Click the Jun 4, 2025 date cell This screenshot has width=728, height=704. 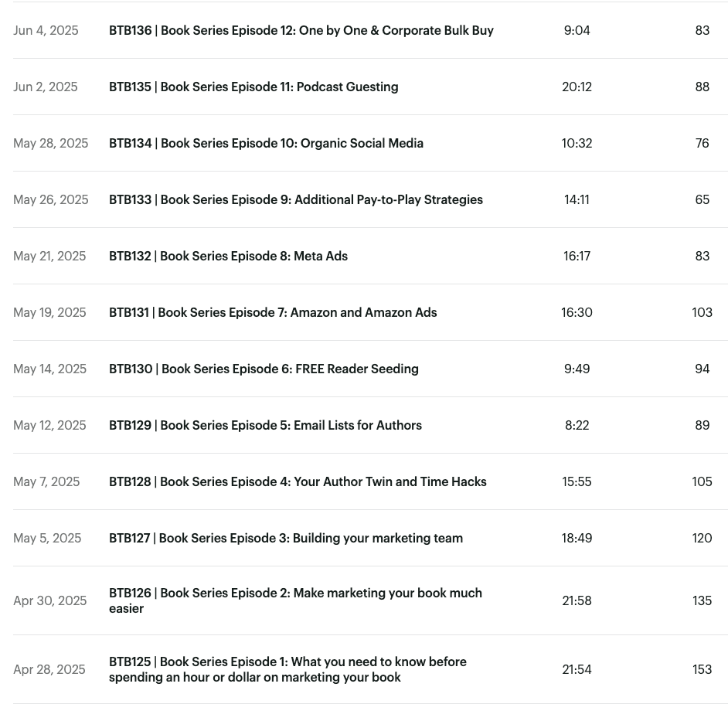(x=46, y=31)
